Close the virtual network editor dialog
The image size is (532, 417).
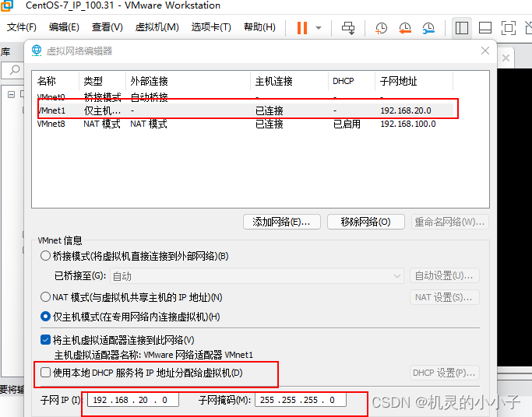click(x=485, y=51)
